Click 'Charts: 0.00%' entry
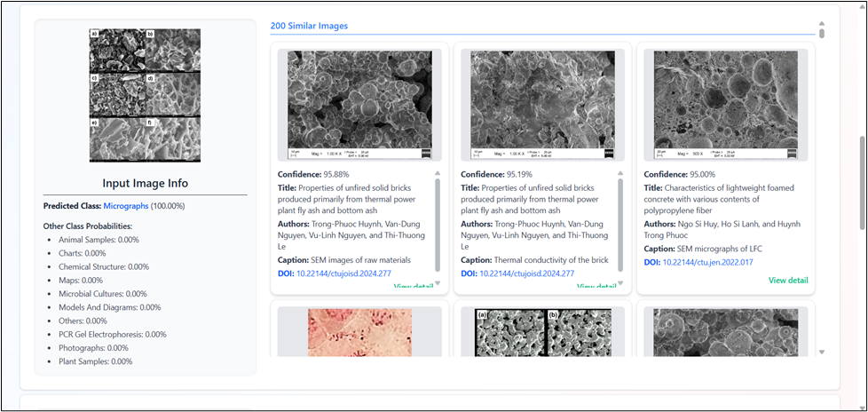The image size is (868, 412). [x=82, y=253]
